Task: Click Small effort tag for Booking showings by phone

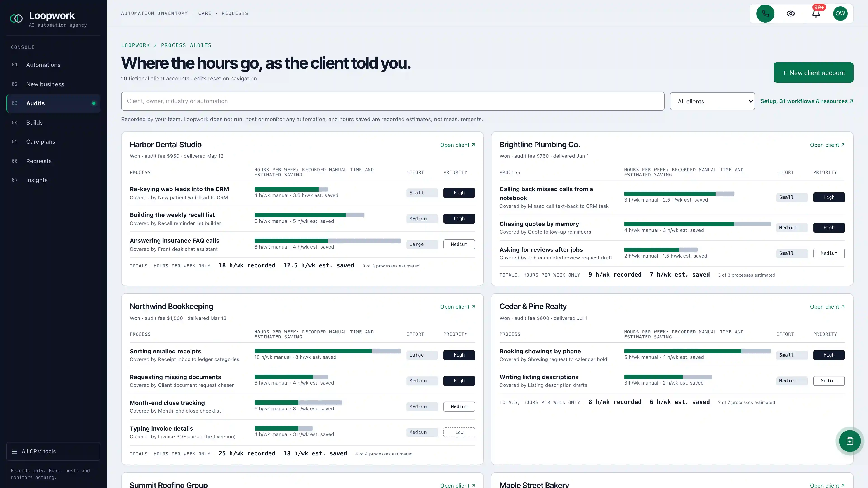Action: point(792,355)
